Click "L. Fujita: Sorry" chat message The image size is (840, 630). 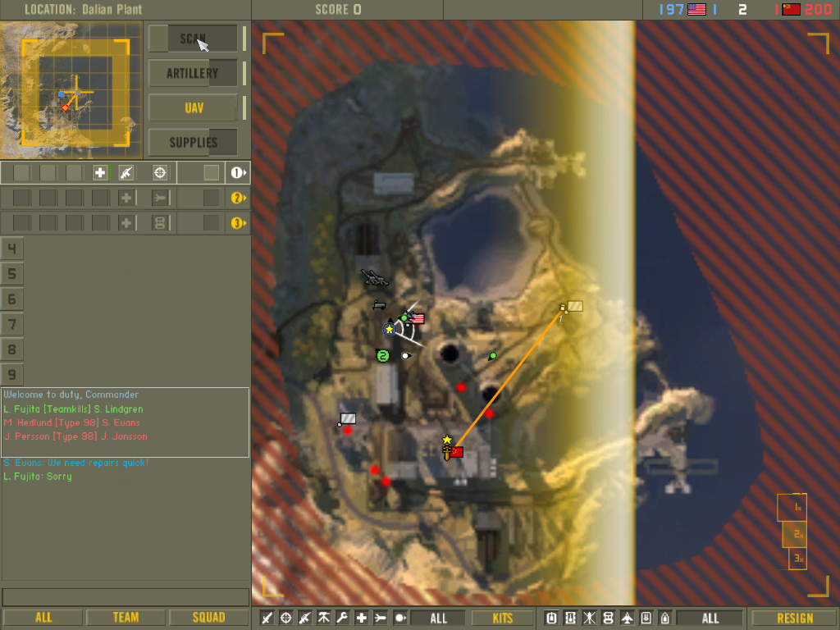click(38, 477)
